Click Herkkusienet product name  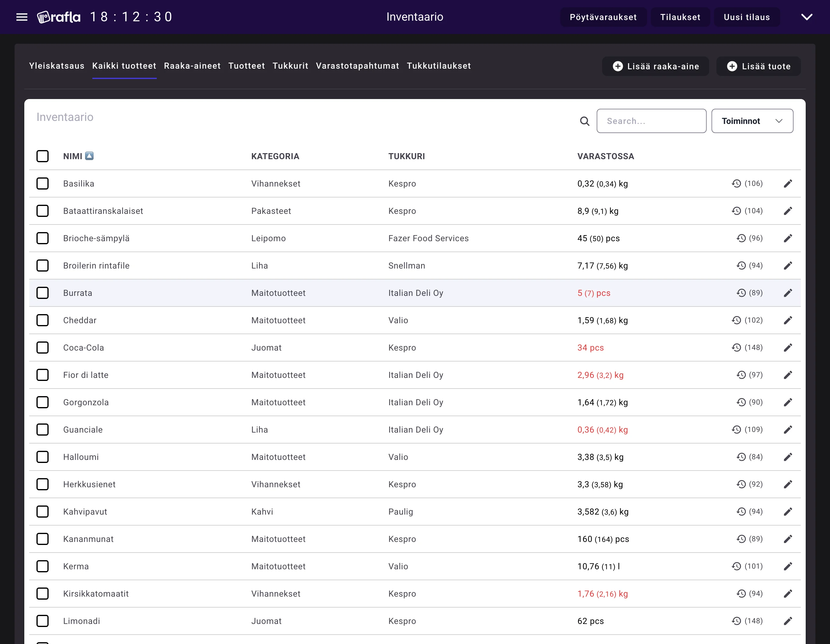click(89, 485)
